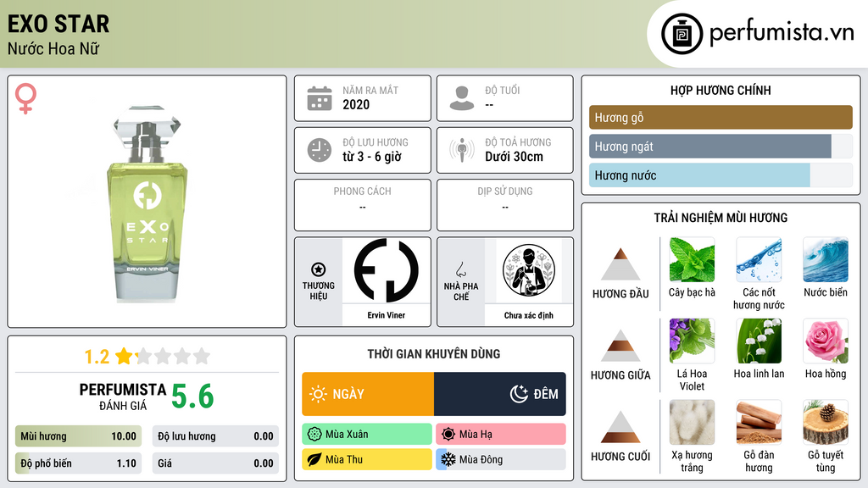Image resolution: width=868 pixels, height=488 pixels.
Task: Click the Cây bạc hà mint image
Action: point(692,260)
